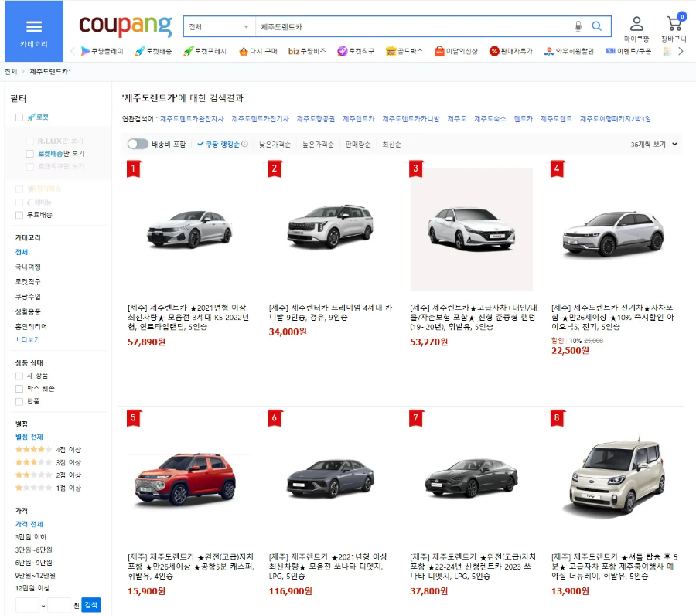Click related search 제주도렌트카완전자차
This screenshot has height=616, width=696.
click(192, 119)
